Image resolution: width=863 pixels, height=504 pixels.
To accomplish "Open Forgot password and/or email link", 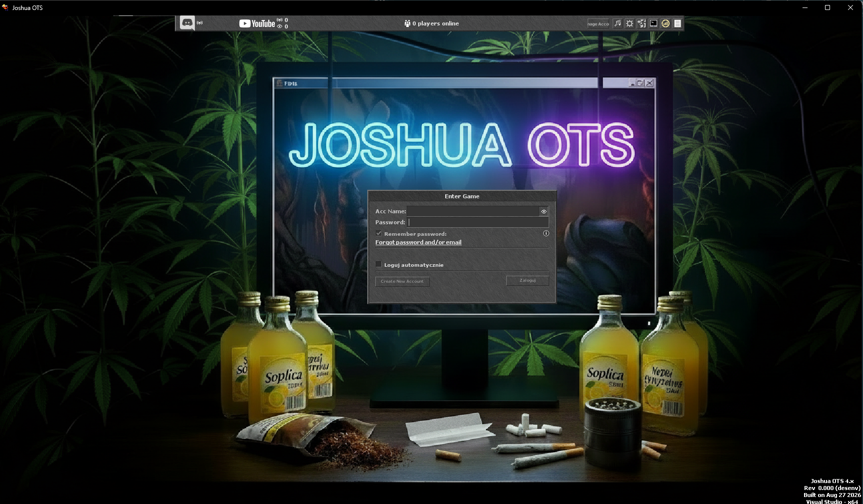I will (x=418, y=242).
